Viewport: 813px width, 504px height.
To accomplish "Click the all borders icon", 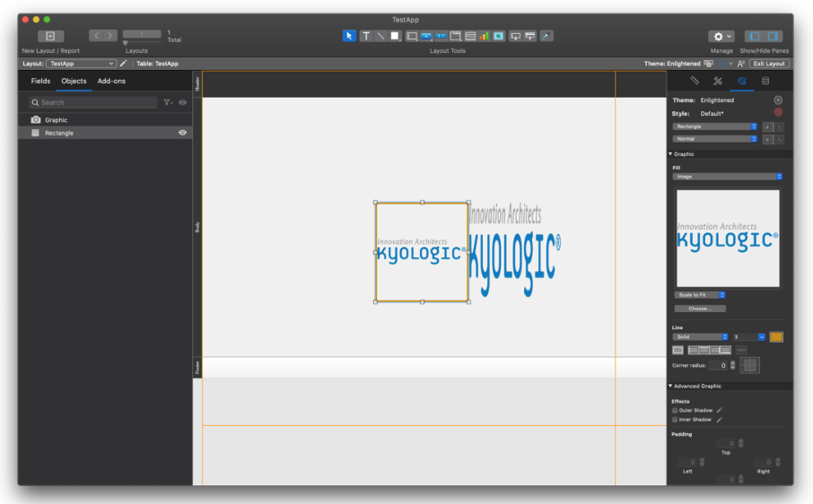I will [x=677, y=350].
